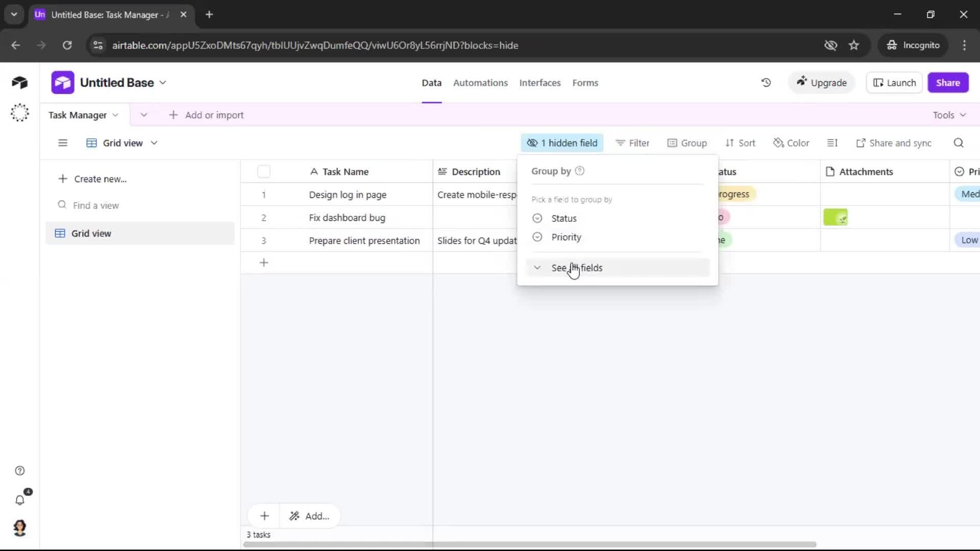This screenshot has height=551, width=980.
Task: Click the plus icon to add a row
Action: coord(264,263)
